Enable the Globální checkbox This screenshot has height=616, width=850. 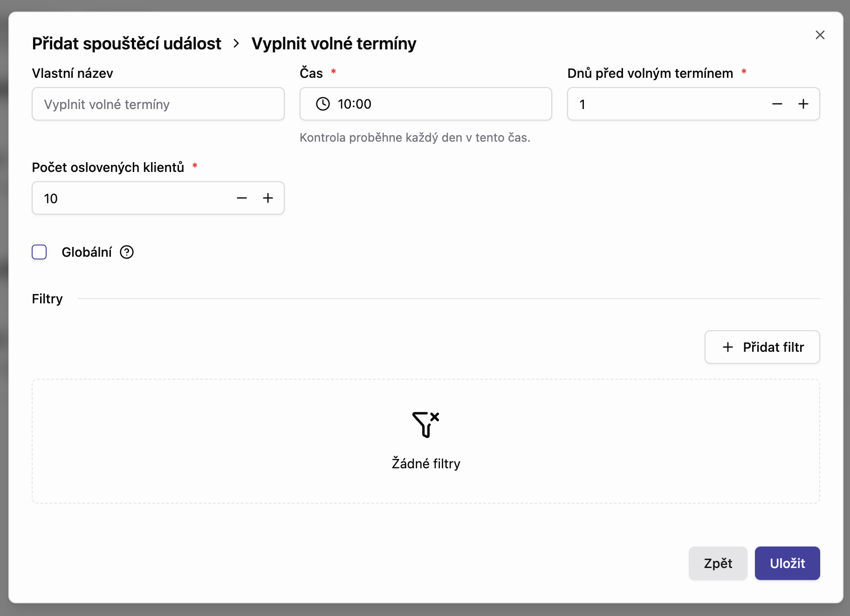coord(39,252)
